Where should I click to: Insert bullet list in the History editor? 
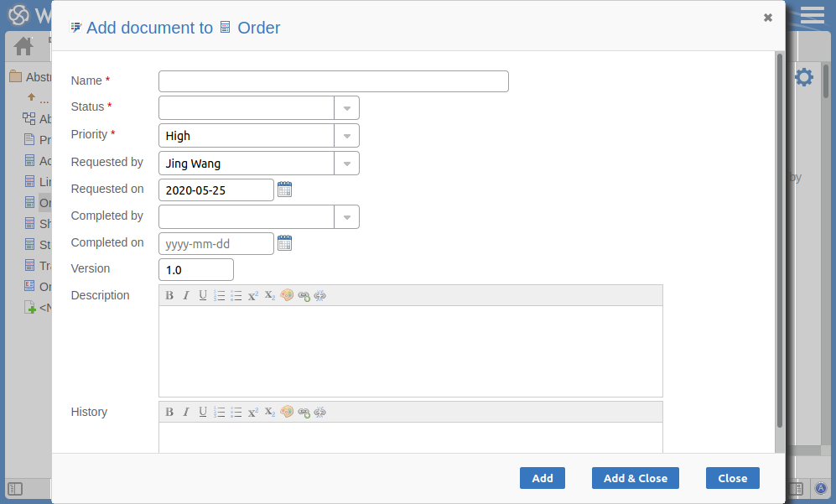point(236,412)
